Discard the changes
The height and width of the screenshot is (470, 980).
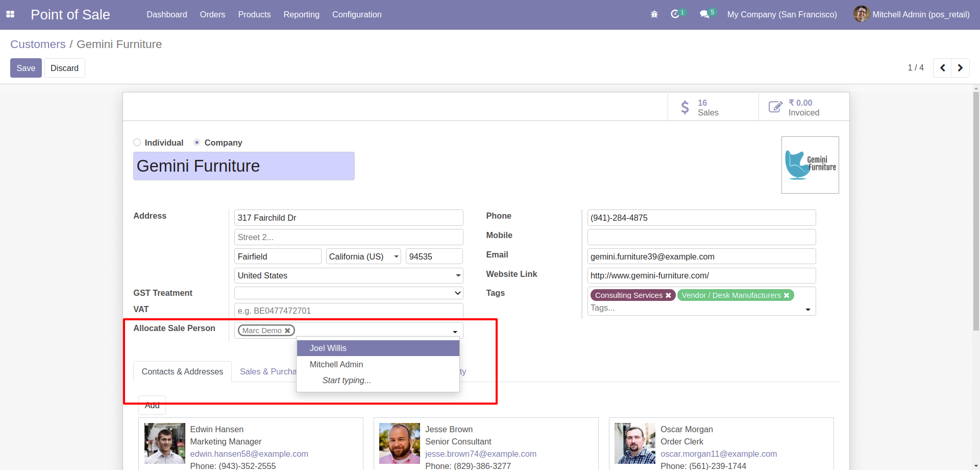(64, 68)
